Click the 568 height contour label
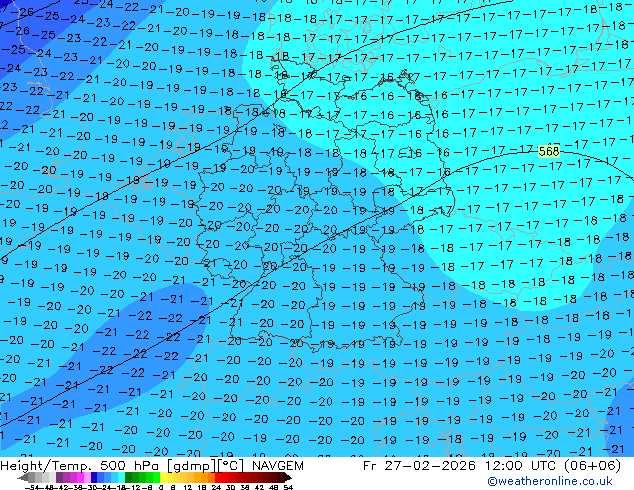 [549, 152]
